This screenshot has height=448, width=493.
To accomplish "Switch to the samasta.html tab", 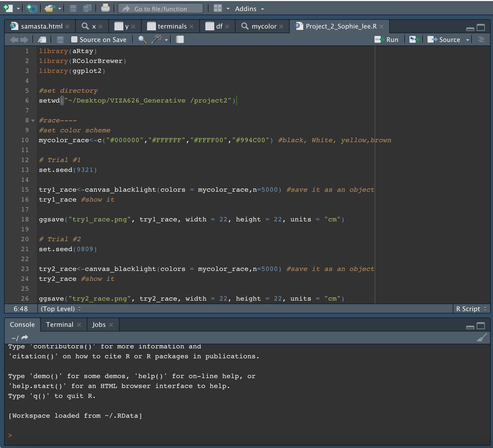I will click(42, 27).
